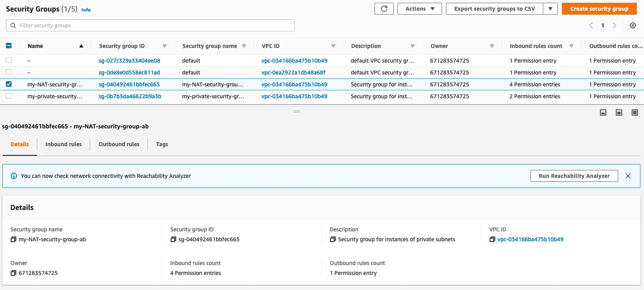
Task: Collapse the details panel to bottom
Action: (603, 113)
